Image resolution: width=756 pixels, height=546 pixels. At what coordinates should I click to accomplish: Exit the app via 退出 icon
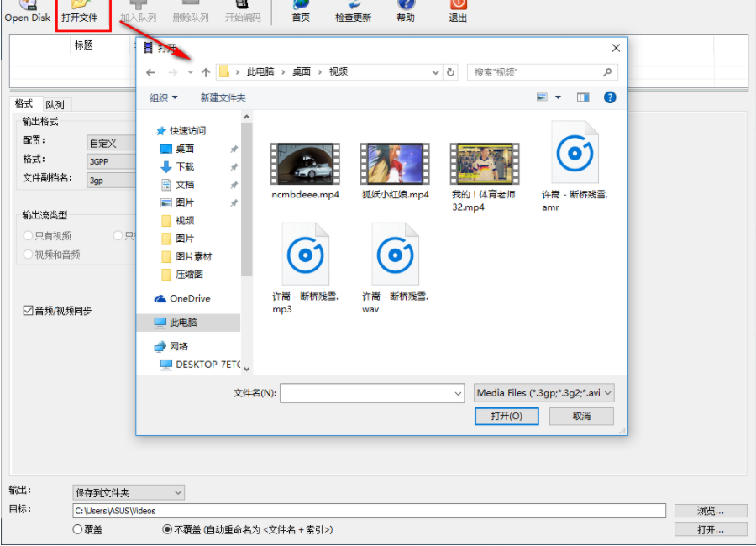457,12
